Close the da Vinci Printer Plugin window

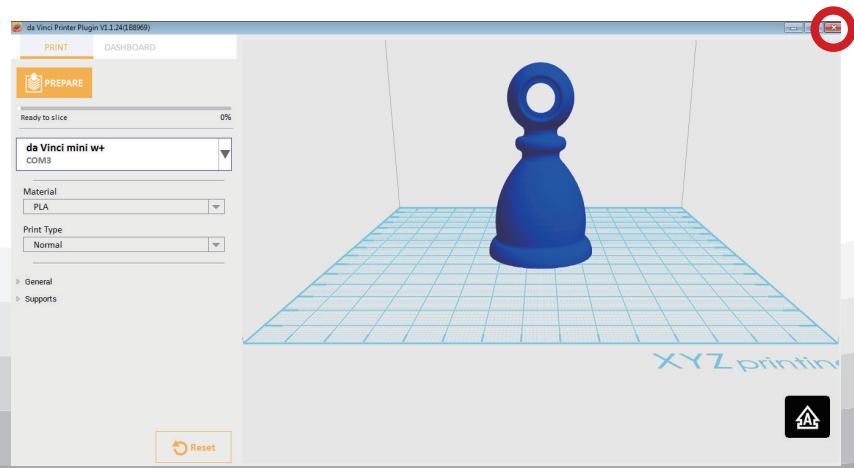coord(832,27)
